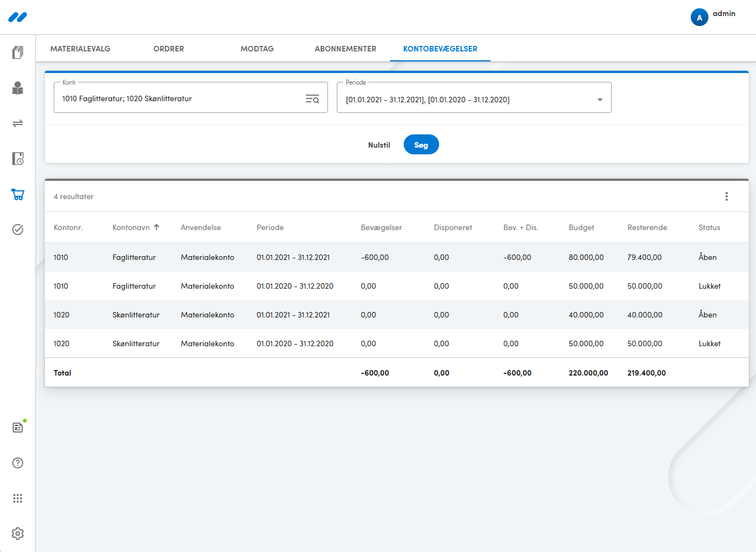756x552 pixels.
Task: Sort by the Bevægelser column header
Action: point(382,227)
